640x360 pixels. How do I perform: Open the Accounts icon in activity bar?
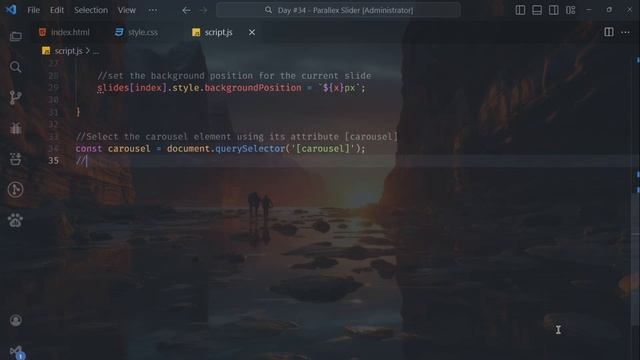pos(16,320)
